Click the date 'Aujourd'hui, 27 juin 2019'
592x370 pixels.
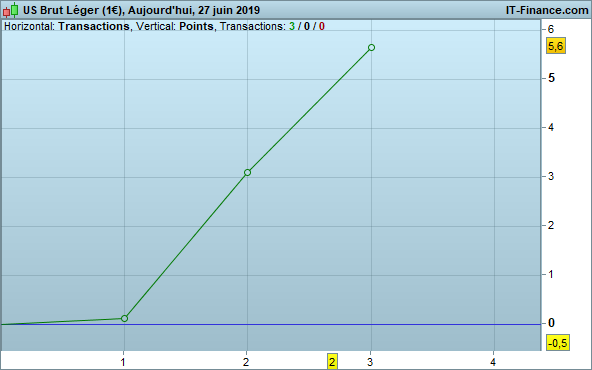[x=194, y=10]
